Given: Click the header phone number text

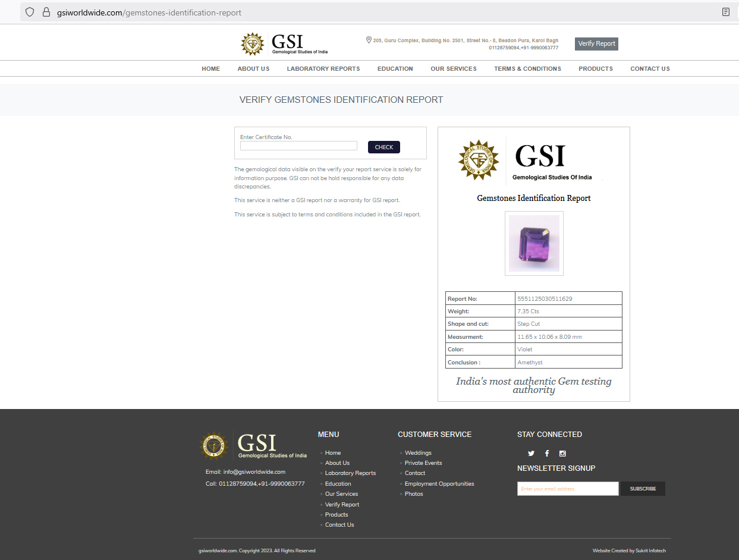Looking at the screenshot, I should click(x=523, y=48).
